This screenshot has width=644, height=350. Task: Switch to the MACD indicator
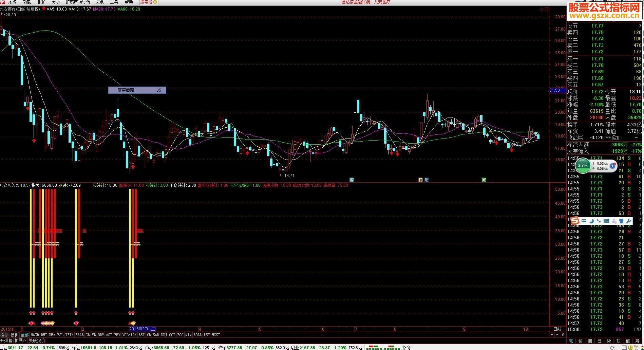35,335
